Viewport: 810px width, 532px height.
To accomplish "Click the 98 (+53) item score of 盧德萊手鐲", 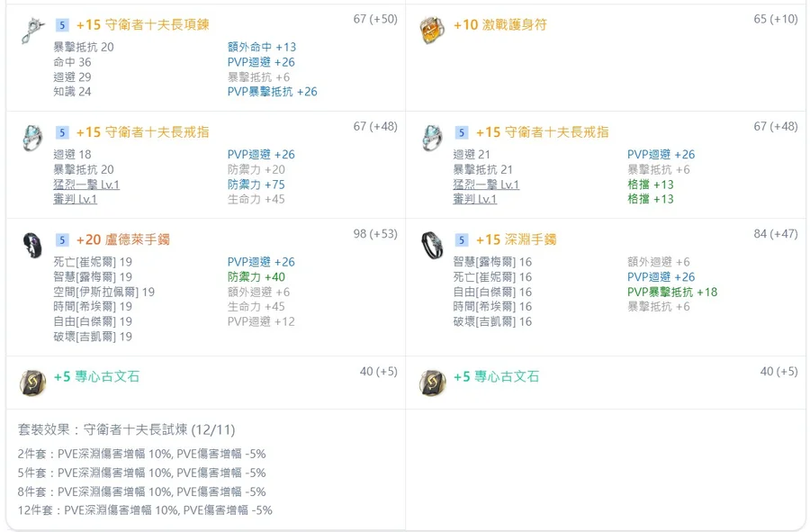I will (x=374, y=234).
